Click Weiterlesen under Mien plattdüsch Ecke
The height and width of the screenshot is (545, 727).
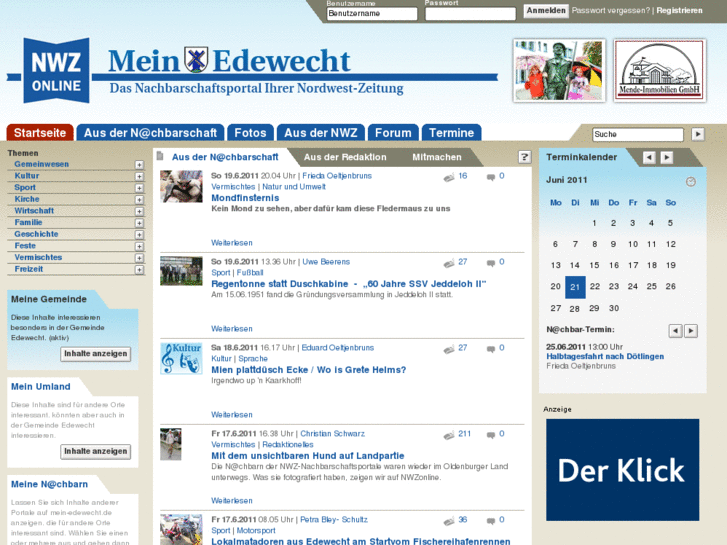(x=232, y=415)
